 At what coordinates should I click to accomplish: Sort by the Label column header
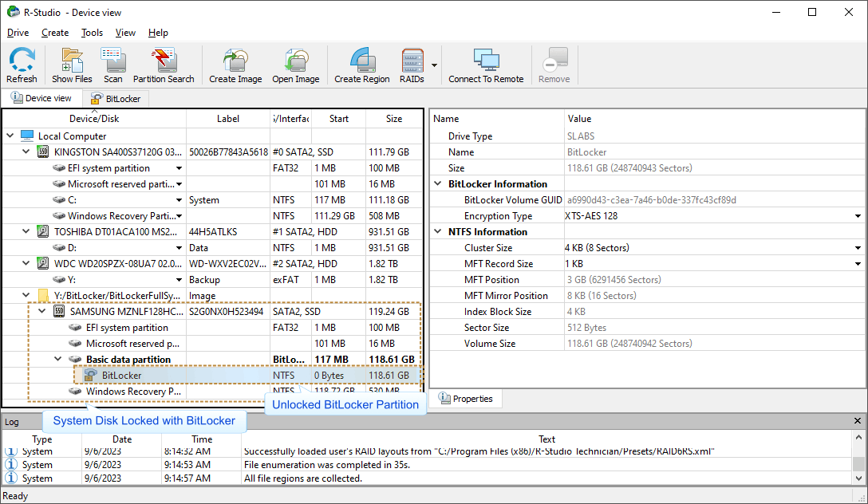pyautogui.click(x=228, y=118)
